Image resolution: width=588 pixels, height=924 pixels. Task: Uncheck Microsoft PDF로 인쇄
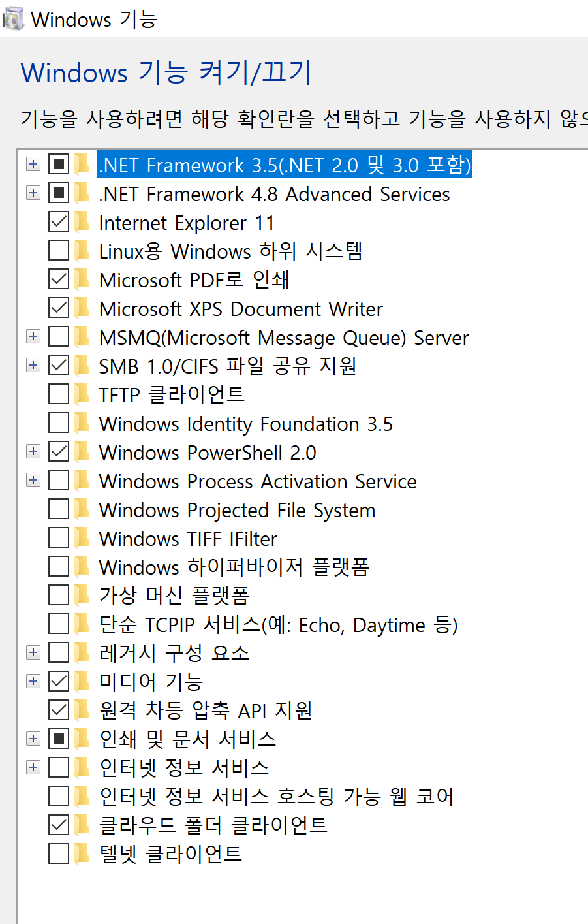coord(59,279)
